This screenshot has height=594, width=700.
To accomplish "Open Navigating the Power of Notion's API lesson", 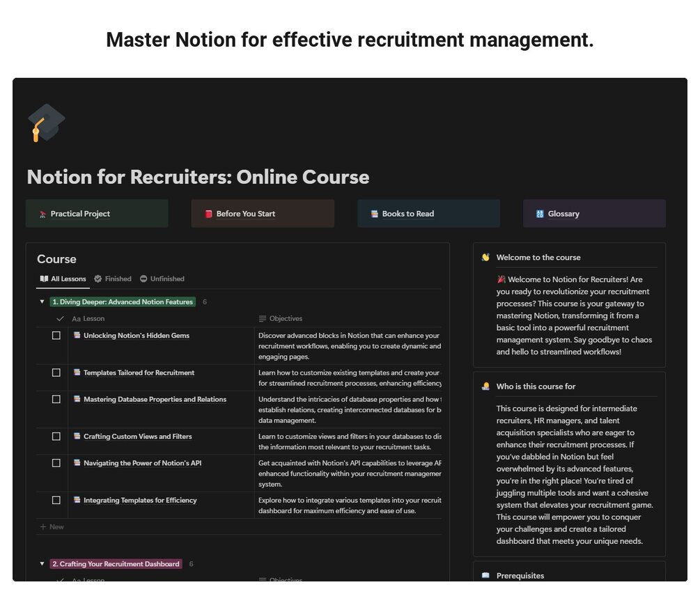I will [x=142, y=463].
